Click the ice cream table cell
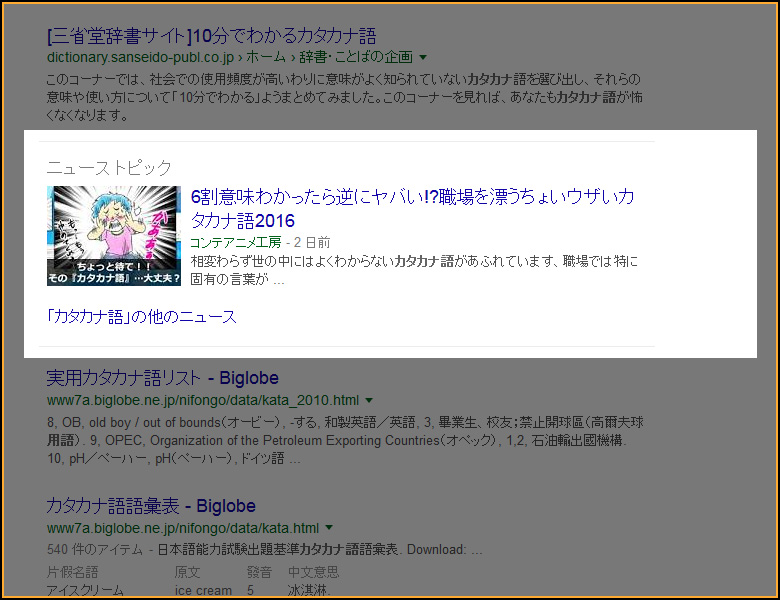 (x=203, y=590)
